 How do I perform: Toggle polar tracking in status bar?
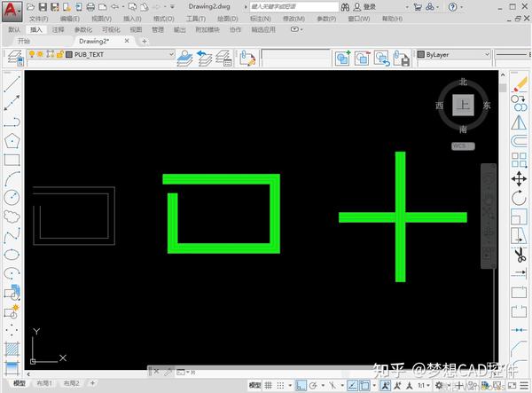click(x=313, y=385)
